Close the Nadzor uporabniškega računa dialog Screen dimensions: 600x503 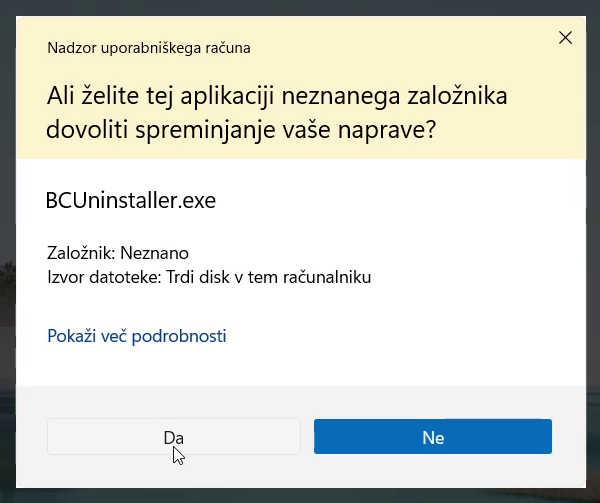coord(565,39)
